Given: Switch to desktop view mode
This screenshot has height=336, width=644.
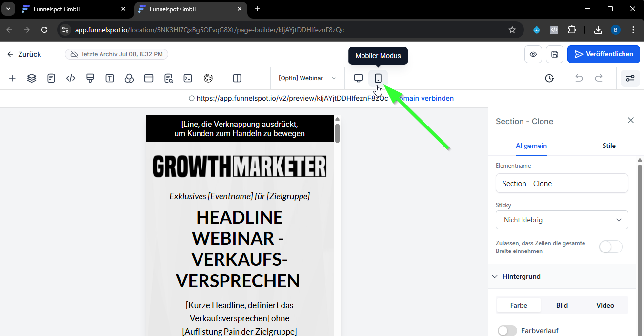Looking at the screenshot, I should pos(359,78).
